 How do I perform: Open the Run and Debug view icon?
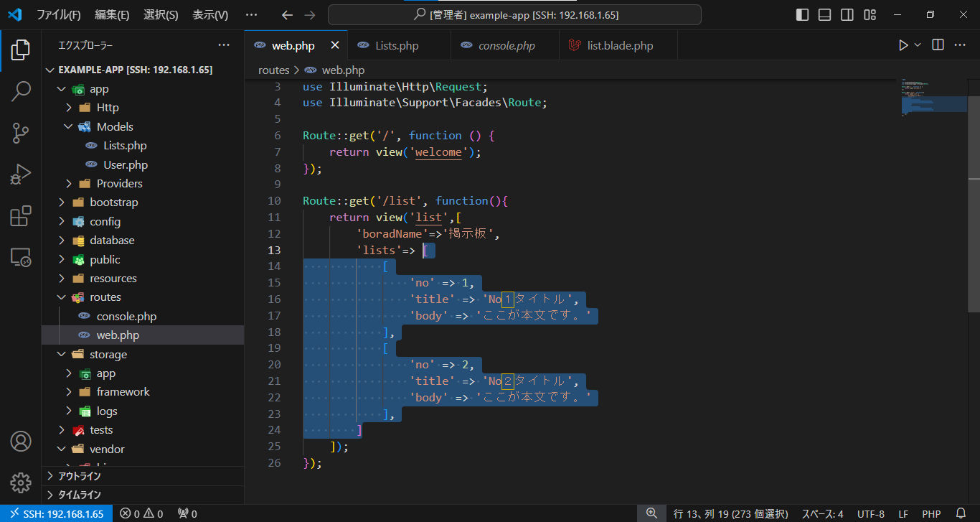21,174
